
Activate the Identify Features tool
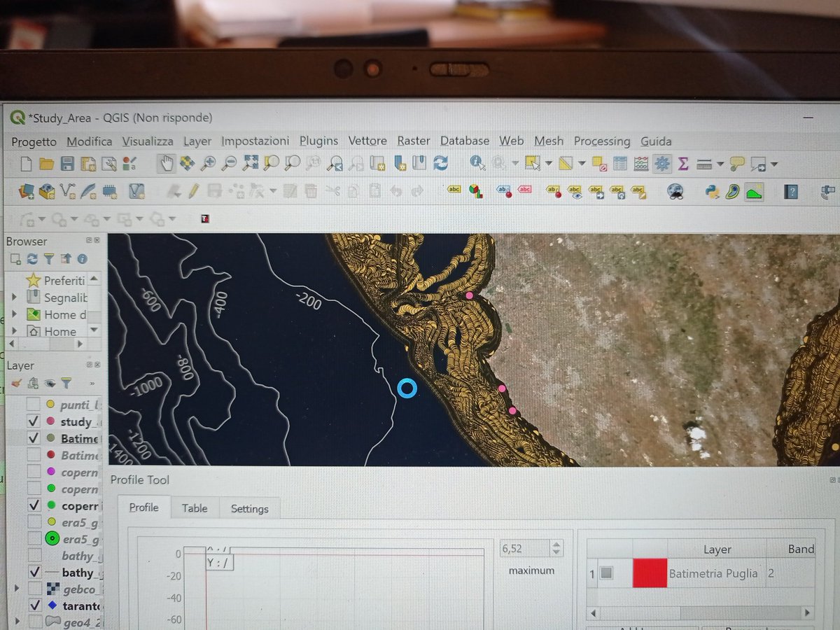click(477, 164)
